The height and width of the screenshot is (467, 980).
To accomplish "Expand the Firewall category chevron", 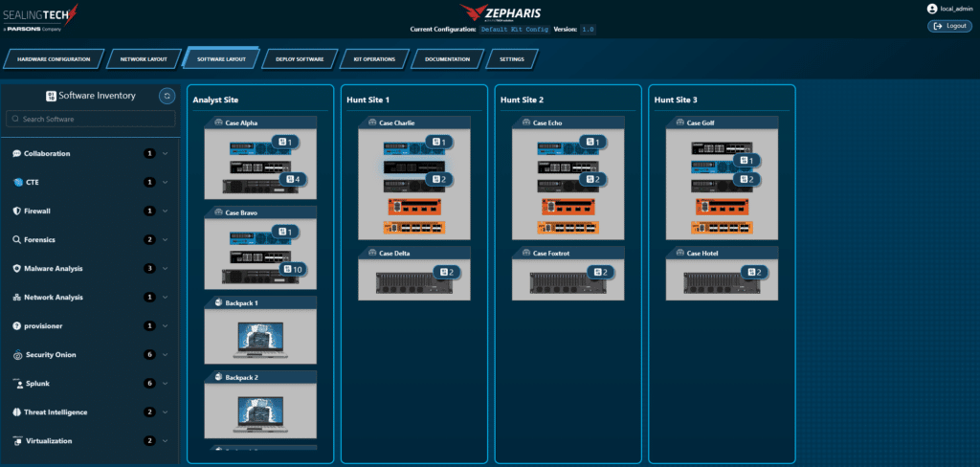I will click(165, 211).
